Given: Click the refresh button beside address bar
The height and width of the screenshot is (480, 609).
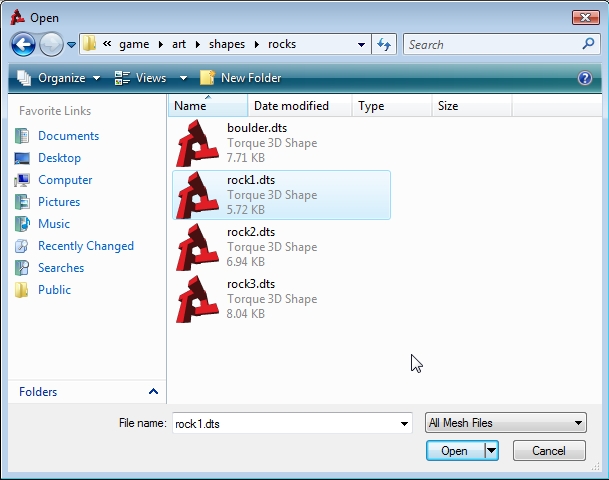Looking at the screenshot, I should [384, 44].
